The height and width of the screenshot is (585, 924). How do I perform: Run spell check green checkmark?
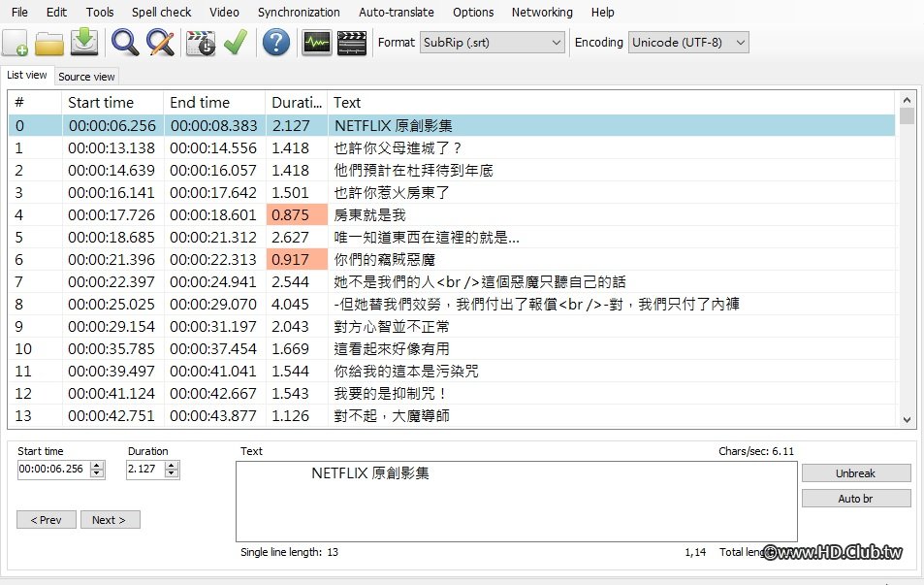pyautogui.click(x=236, y=43)
